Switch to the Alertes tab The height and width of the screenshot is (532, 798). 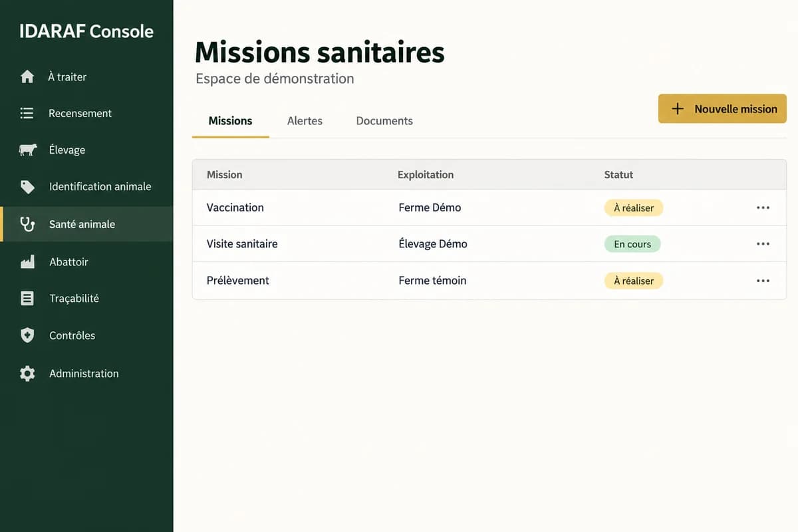point(305,121)
